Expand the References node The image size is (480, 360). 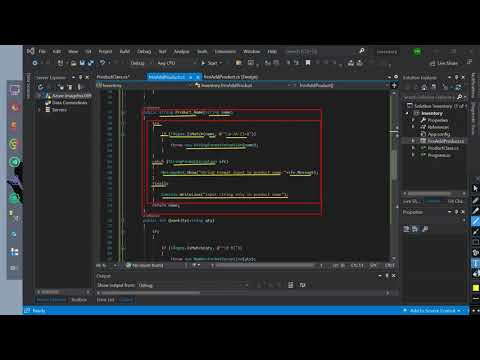414,127
